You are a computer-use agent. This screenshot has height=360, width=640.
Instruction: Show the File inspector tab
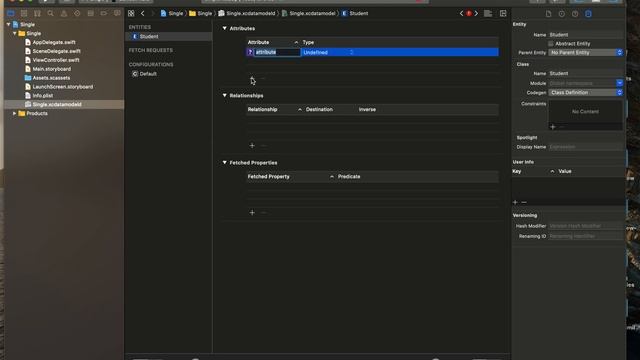[x=549, y=14]
